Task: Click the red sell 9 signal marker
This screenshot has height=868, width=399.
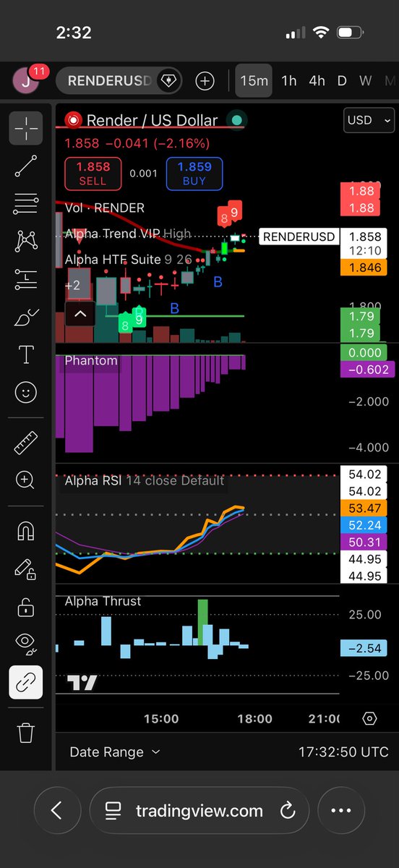Action: [235, 211]
